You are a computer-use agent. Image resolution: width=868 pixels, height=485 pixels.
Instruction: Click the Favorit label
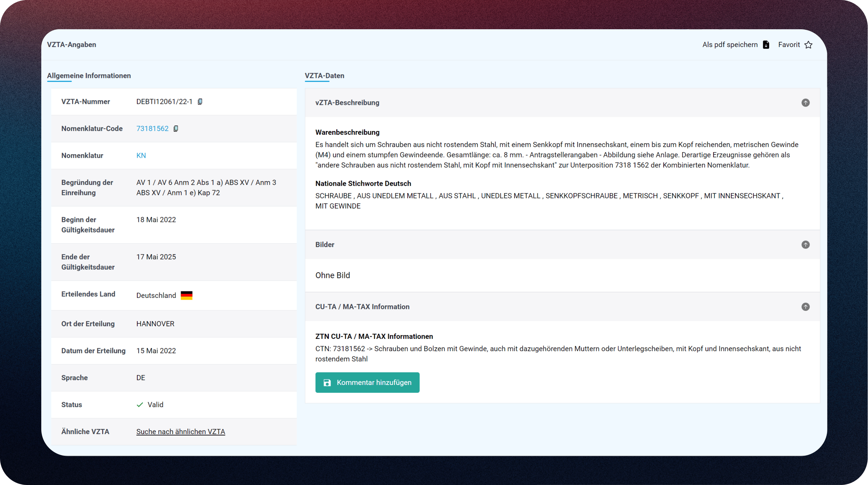tap(789, 45)
